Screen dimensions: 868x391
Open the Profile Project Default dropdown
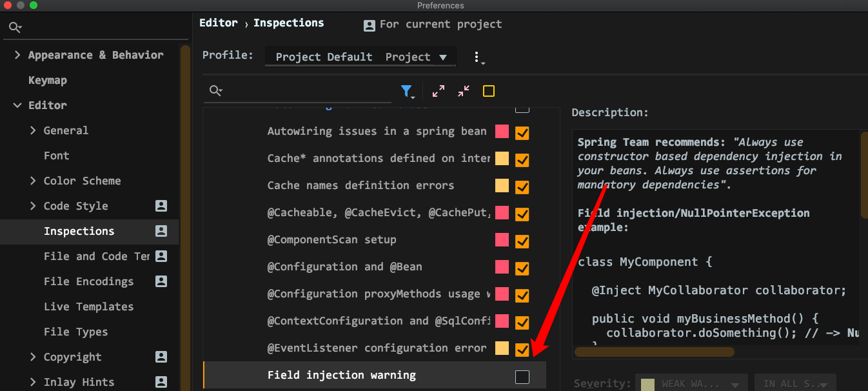(361, 57)
